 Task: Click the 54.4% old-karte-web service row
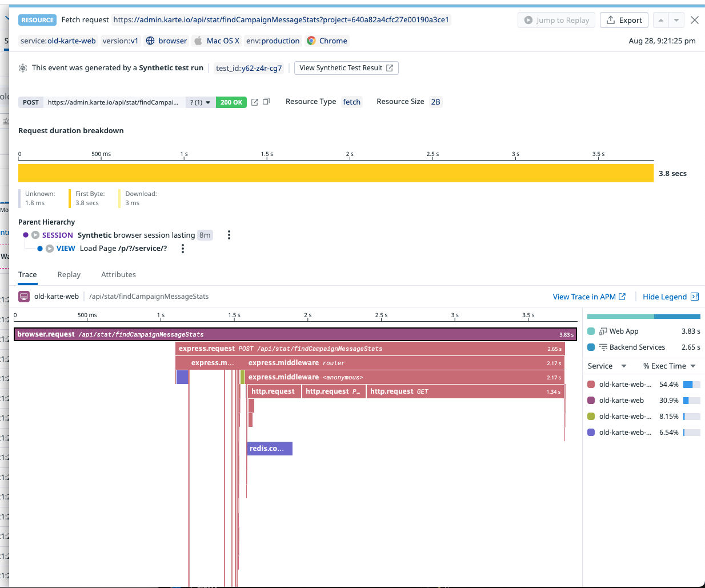(x=644, y=385)
